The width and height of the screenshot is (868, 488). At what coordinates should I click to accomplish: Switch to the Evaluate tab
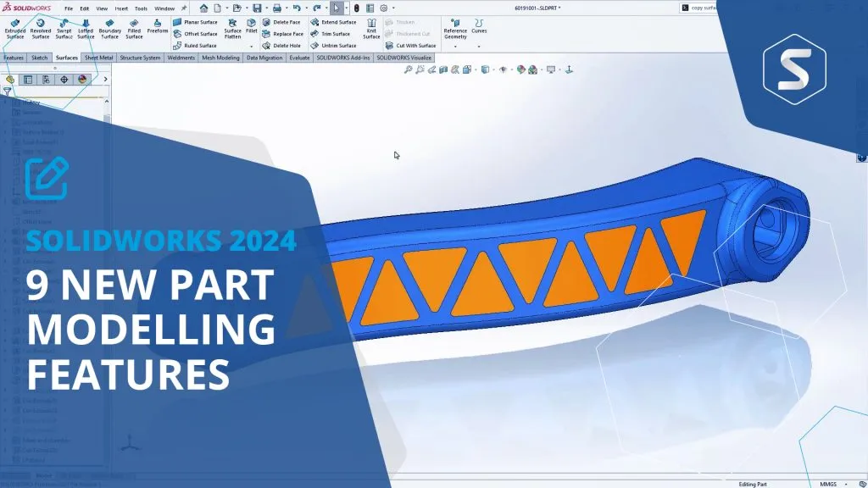pos(299,58)
